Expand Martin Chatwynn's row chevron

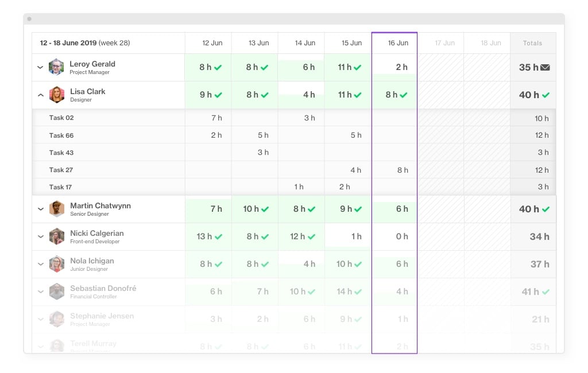[x=41, y=209]
